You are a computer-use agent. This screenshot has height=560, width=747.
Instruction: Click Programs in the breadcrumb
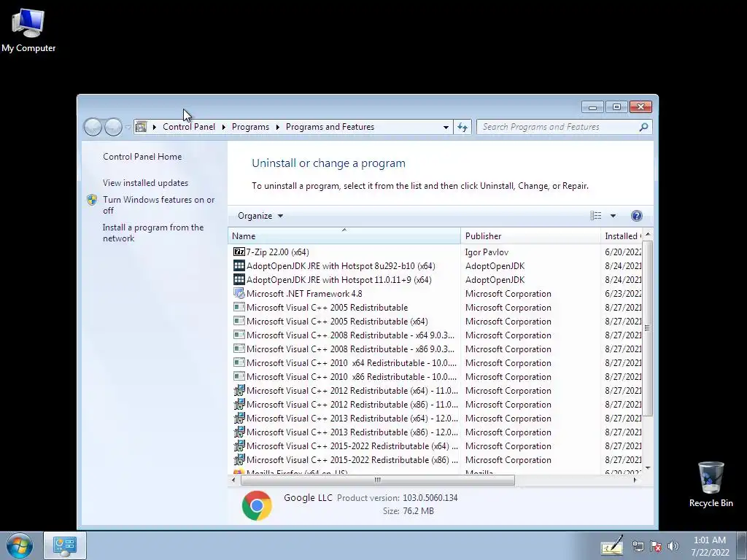pos(250,127)
